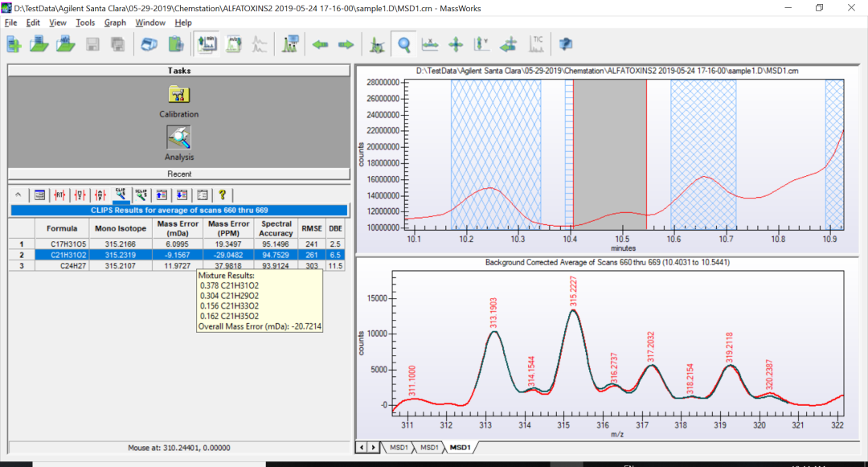The height and width of the screenshot is (467, 868).
Task: Toggle the min spectrum view toolbar button
Action: click(x=206, y=44)
